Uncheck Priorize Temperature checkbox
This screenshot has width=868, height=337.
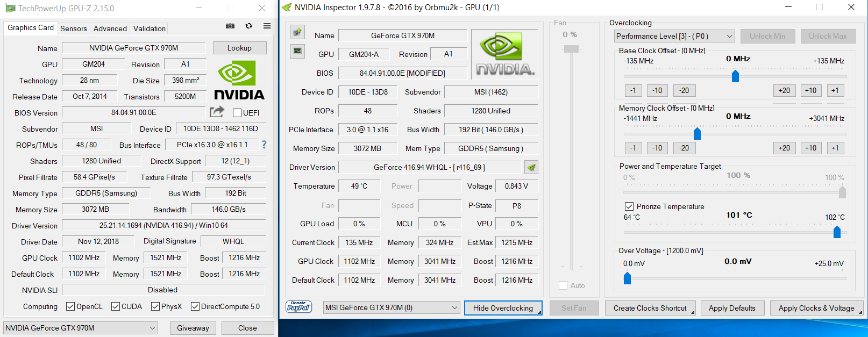point(629,206)
